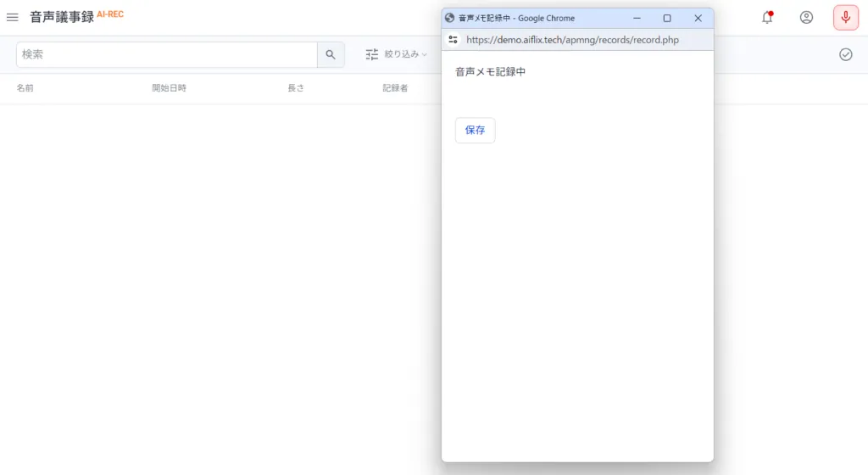Open the notifications bell
The width and height of the screenshot is (868, 475).
[x=766, y=17]
